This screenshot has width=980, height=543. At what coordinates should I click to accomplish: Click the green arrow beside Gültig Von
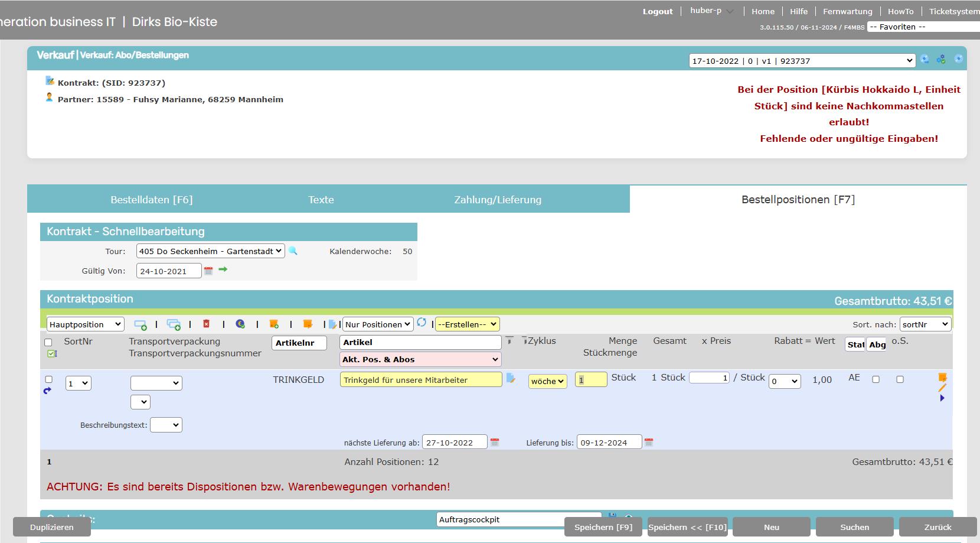223,269
